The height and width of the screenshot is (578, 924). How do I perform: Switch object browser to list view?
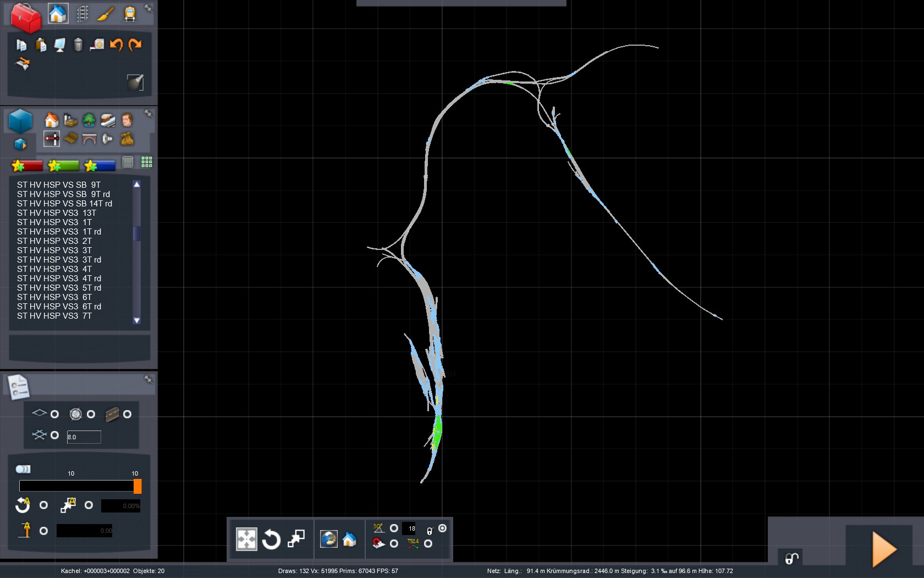[x=128, y=162]
